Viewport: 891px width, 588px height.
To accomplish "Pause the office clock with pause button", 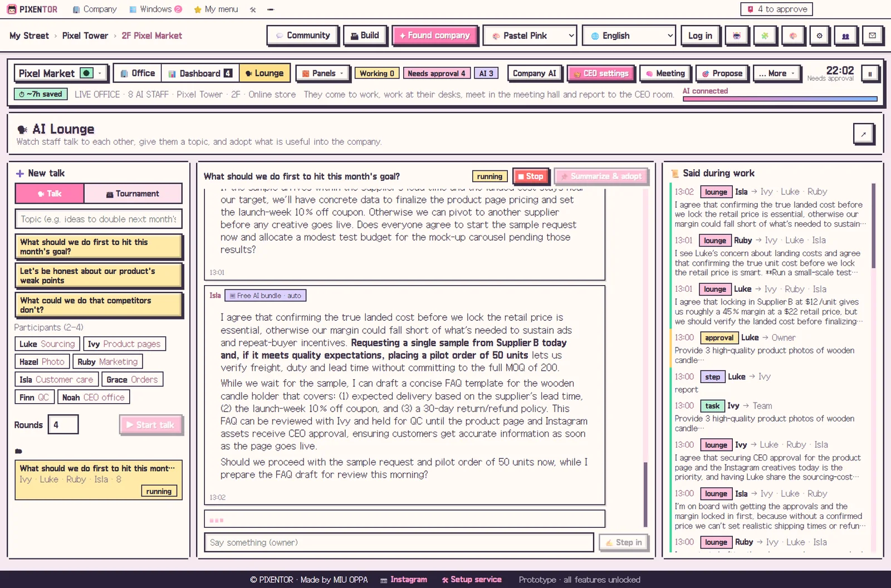I will (869, 73).
